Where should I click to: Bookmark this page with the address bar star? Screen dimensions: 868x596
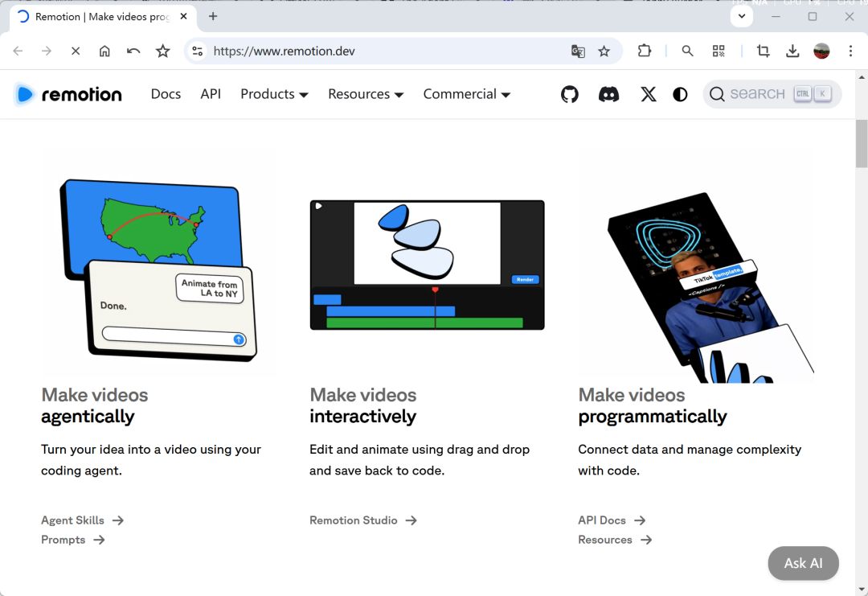click(604, 51)
